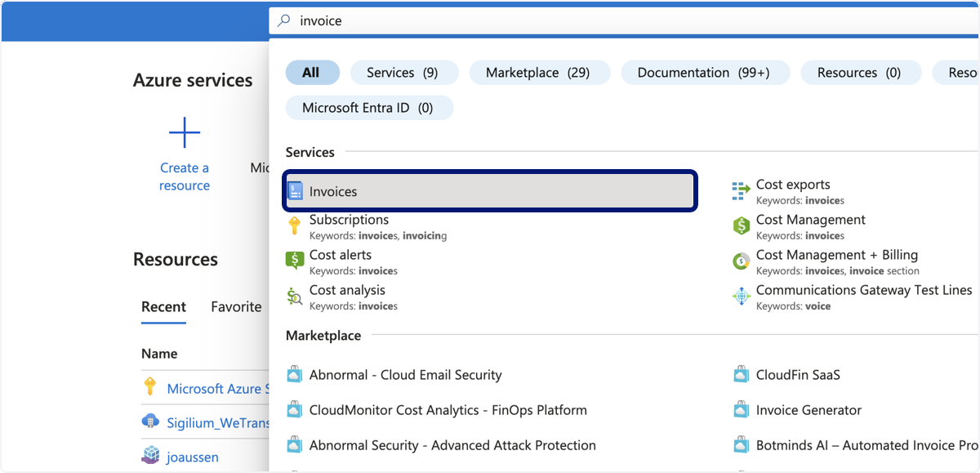Filter results by Services (9)

pyautogui.click(x=404, y=73)
